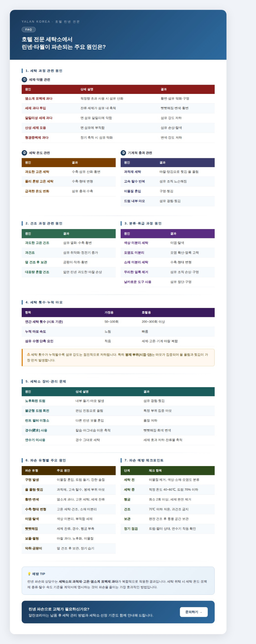
Task: Select the 과도한 고온 세탁 row
Action: point(68,172)
